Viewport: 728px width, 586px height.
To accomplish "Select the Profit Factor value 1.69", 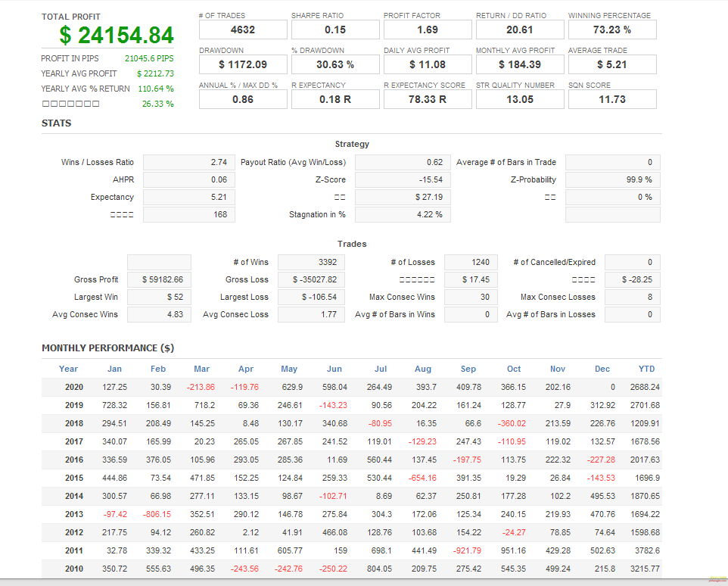I will [428, 30].
